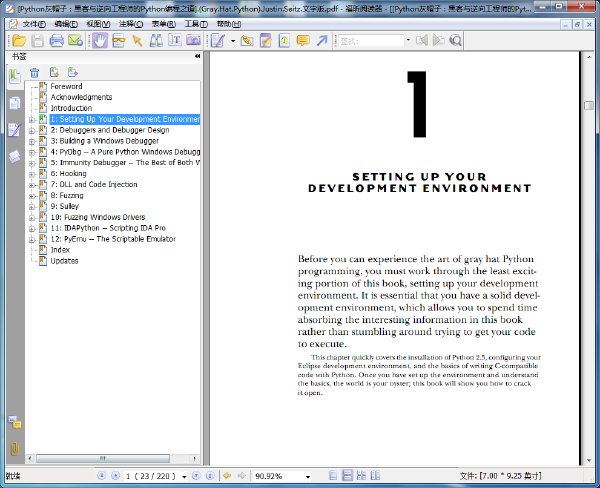
Task: Open the 工具 (Tools) menu
Action: tap(196, 24)
